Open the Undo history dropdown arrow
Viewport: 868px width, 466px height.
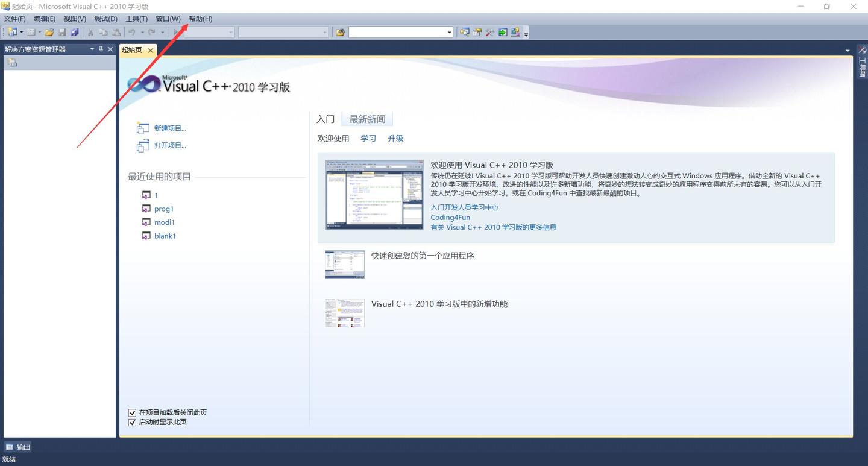pyautogui.click(x=142, y=32)
